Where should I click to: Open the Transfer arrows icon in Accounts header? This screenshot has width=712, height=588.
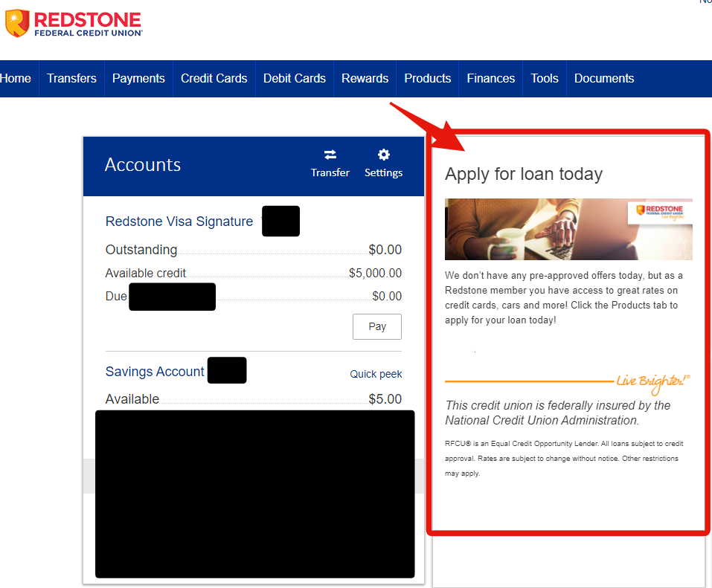(330, 157)
